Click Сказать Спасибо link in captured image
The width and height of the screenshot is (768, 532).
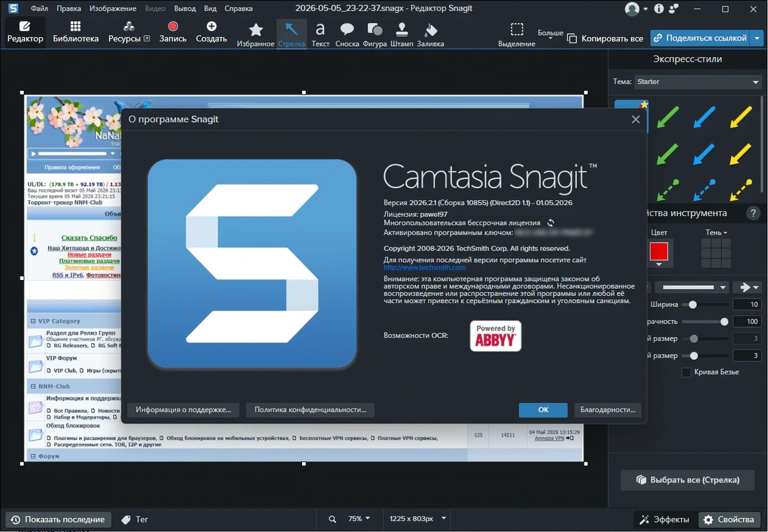90,238
